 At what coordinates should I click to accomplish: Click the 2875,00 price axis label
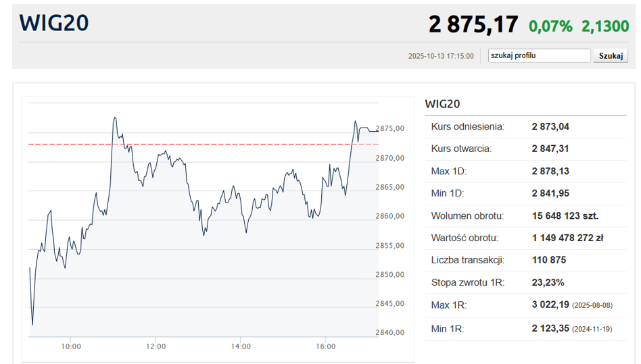click(x=389, y=128)
